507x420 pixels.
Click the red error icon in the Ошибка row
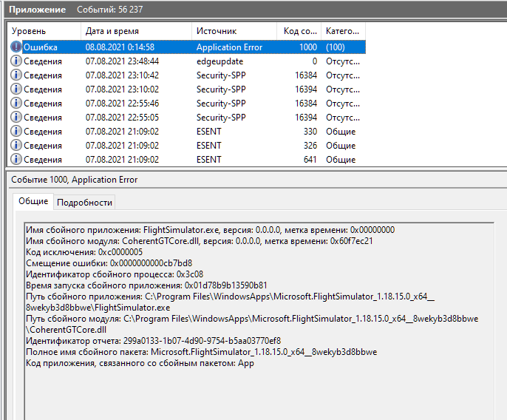[x=16, y=47]
